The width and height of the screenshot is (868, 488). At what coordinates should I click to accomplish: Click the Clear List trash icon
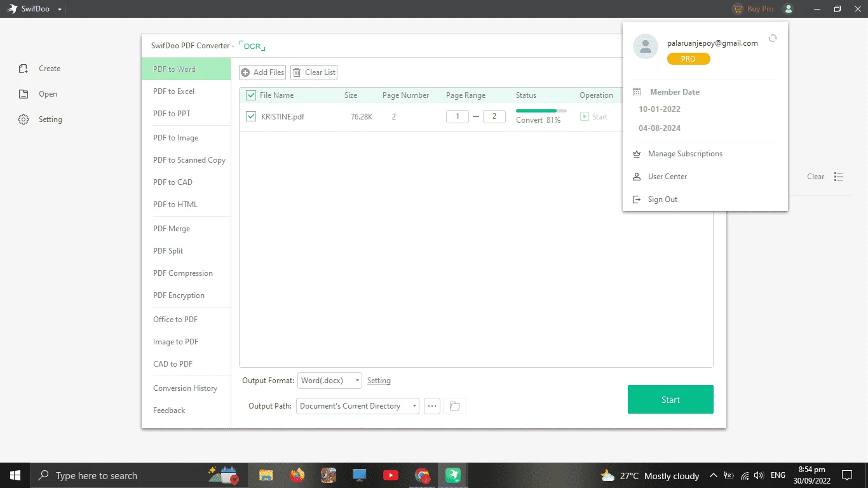tap(297, 72)
